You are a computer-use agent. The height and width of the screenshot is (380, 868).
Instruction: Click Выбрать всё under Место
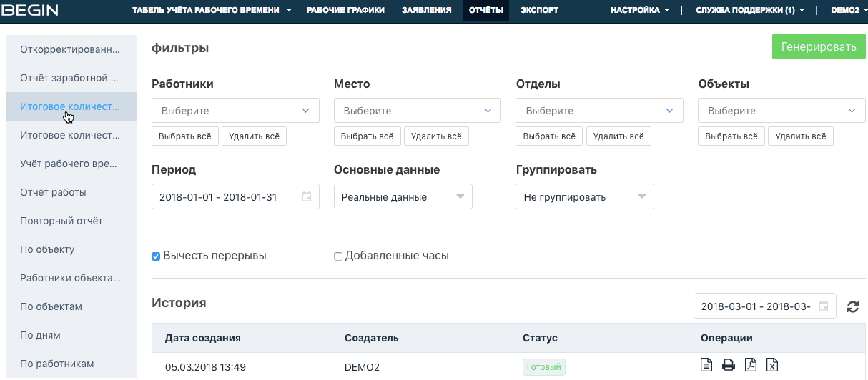click(x=367, y=136)
